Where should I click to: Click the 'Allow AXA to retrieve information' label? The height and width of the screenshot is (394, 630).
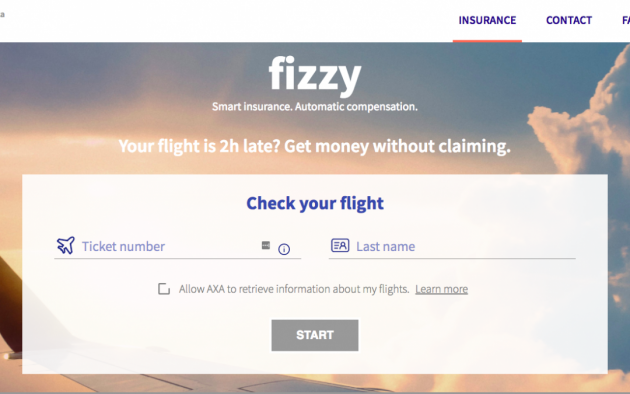pos(294,289)
